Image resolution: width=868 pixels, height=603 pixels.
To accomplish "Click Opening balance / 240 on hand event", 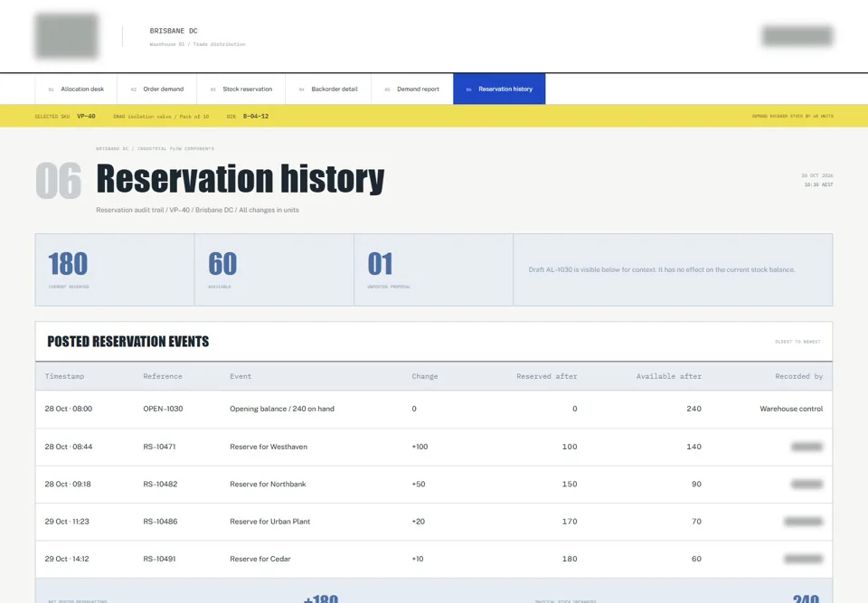I will [x=282, y=409].
